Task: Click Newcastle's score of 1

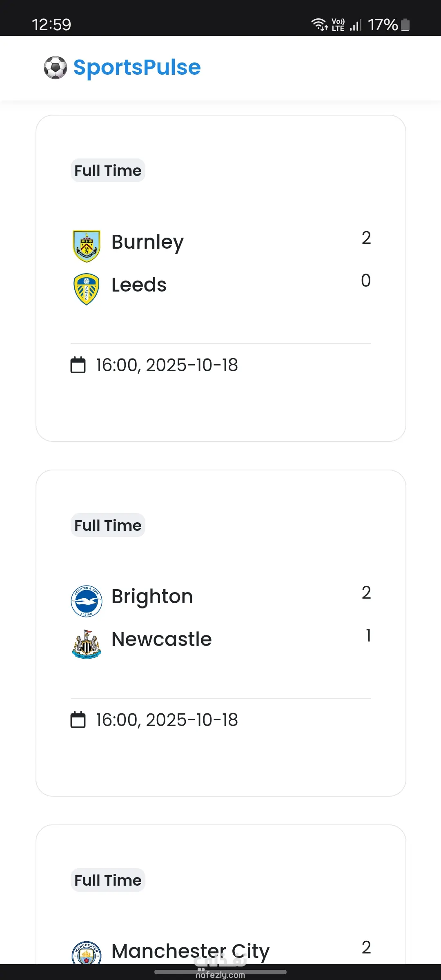Action: [x=368, y=635]
